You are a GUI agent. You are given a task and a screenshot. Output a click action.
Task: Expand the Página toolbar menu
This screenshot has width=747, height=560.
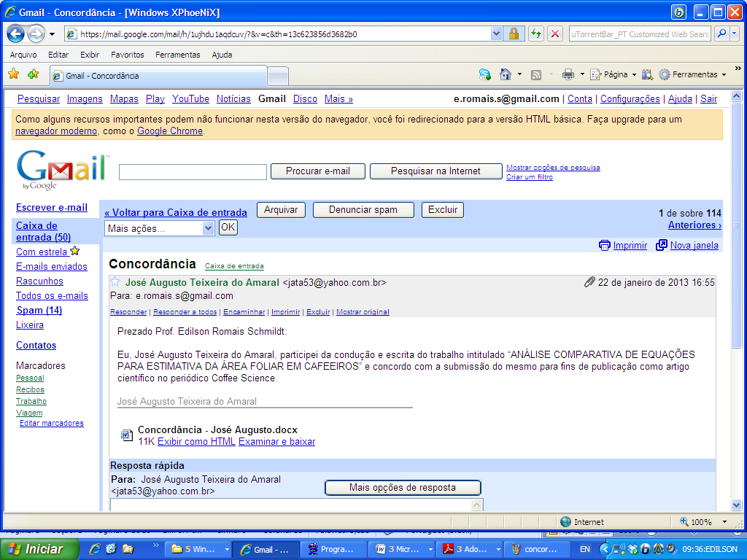click(613, 74)
